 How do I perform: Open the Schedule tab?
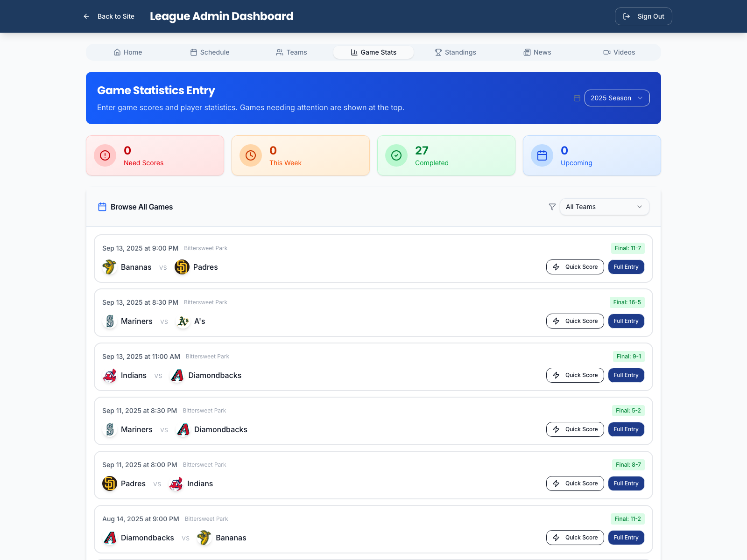click(210, 52)
